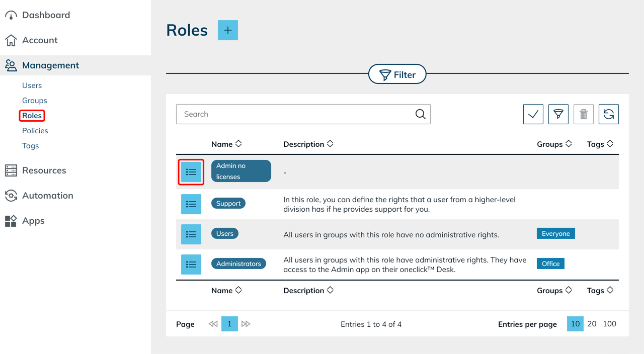Sort by Description in the table header
Screen dimensions: 644x354
pyautogui.click(x=308, y=144)
